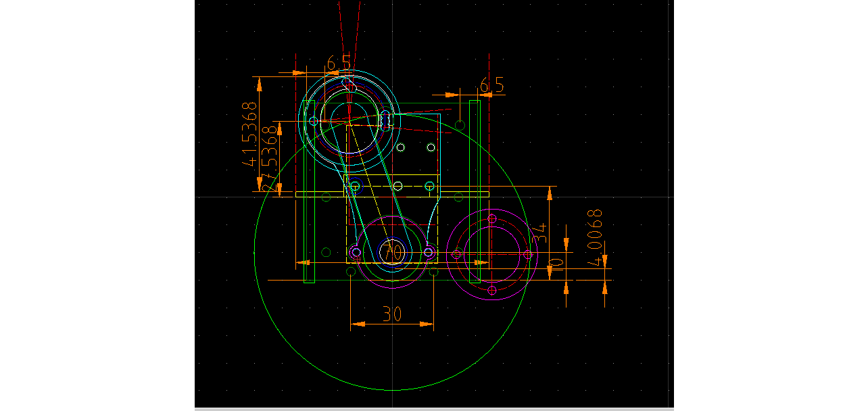The width and height of the screenshot is (868, 411).
Task: Pick the "34" vertical dimension text
Action: (539, 233)
